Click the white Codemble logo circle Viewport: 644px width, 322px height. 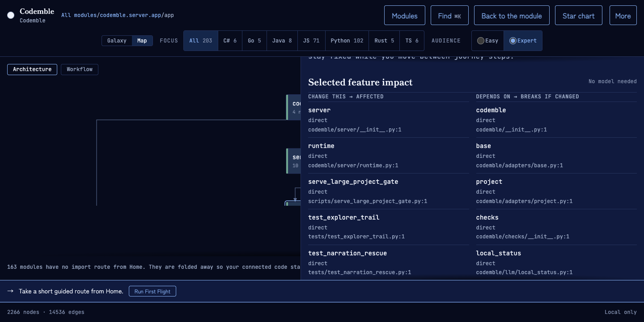(x=11, y=15)
